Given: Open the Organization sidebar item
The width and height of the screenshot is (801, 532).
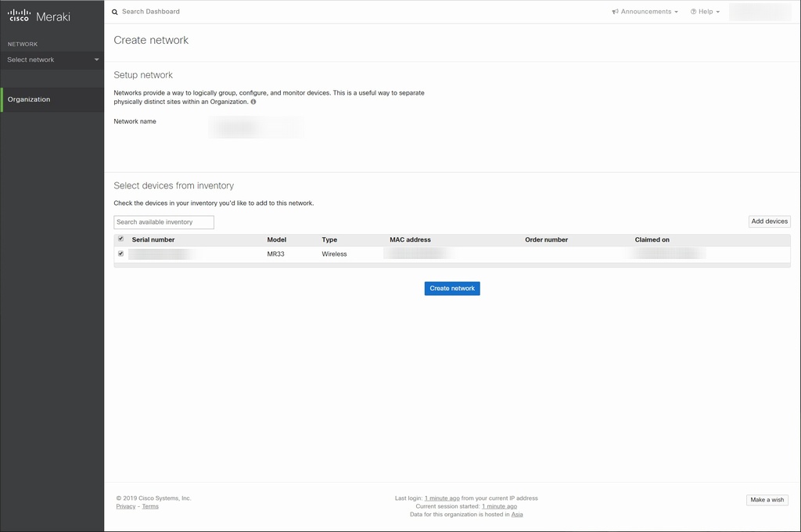Looking at the screenshot, I should [52, 99].
